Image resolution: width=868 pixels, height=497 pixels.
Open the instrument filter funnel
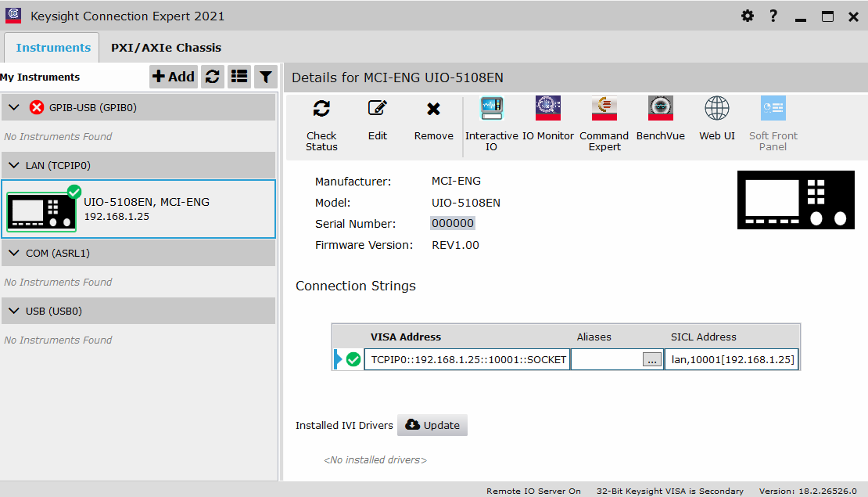point(266,77)
